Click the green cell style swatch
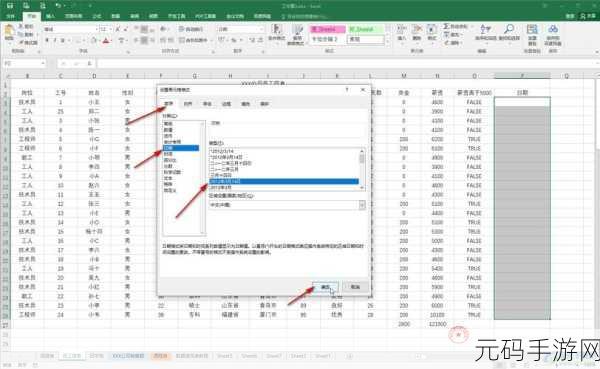Image resolution: width=600 pixels, height=369 pixels. tap(365, 29)
